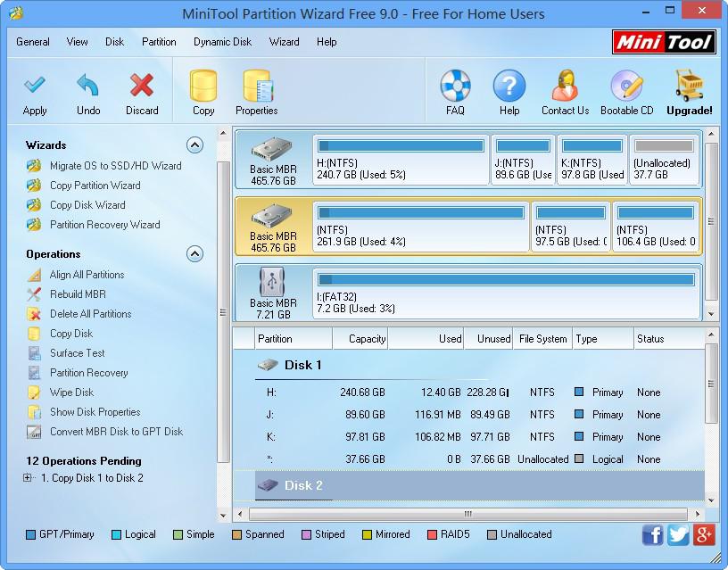The width and height of the screenshot is (728, 570).
Task: Open the Disk menu
Action: pos(114,42)
